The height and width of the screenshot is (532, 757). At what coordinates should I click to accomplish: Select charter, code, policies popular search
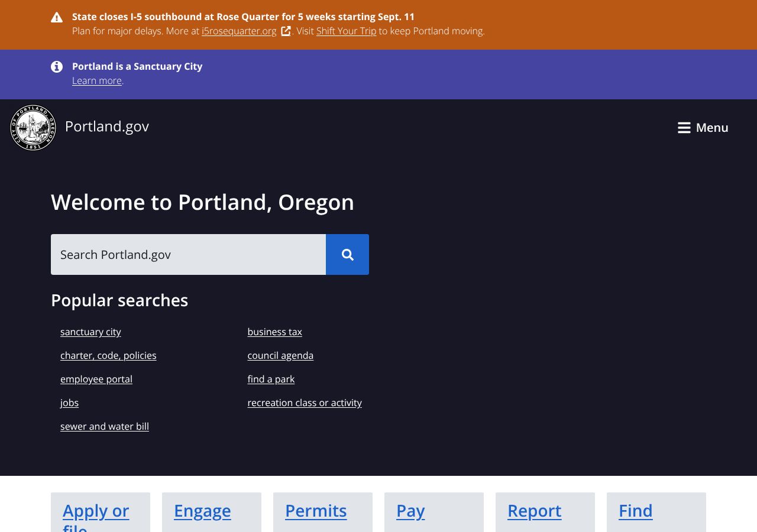tap(108, 355)
